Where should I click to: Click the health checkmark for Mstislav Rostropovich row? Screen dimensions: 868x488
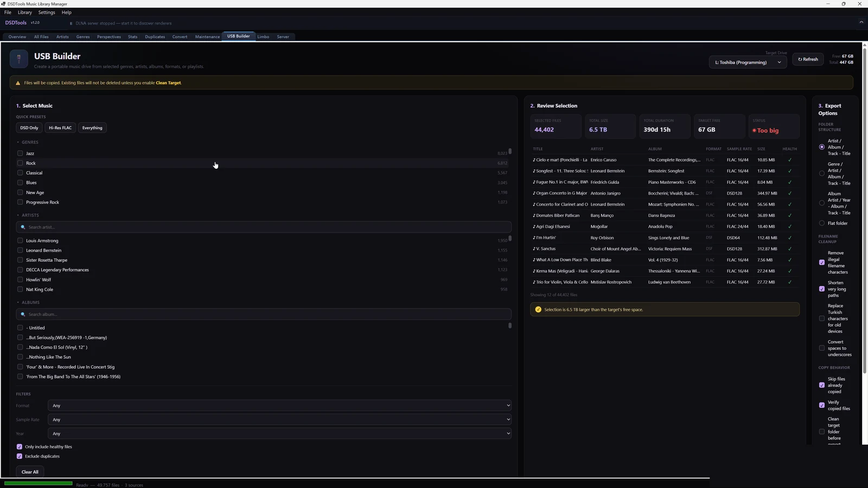pos(789,282)
